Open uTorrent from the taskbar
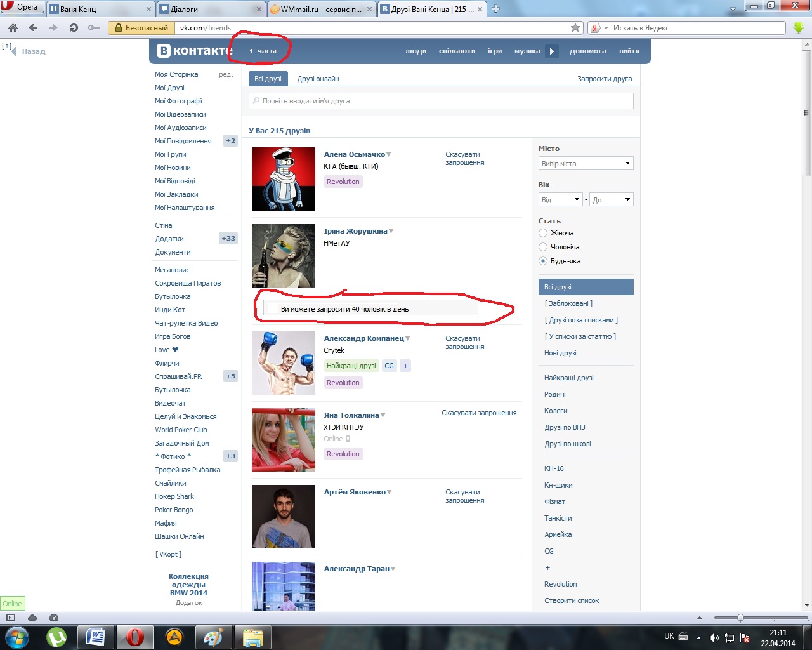Viewport: 812px width, 650px height. [x=57, y=637]
